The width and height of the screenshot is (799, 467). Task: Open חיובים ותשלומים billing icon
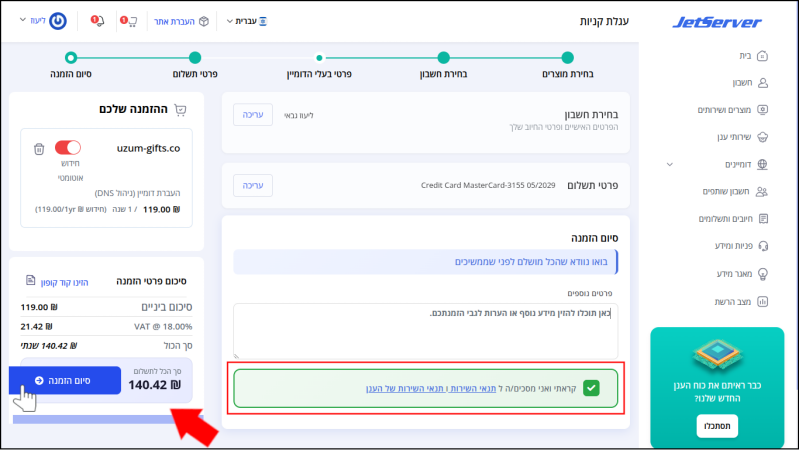point(763,219)
